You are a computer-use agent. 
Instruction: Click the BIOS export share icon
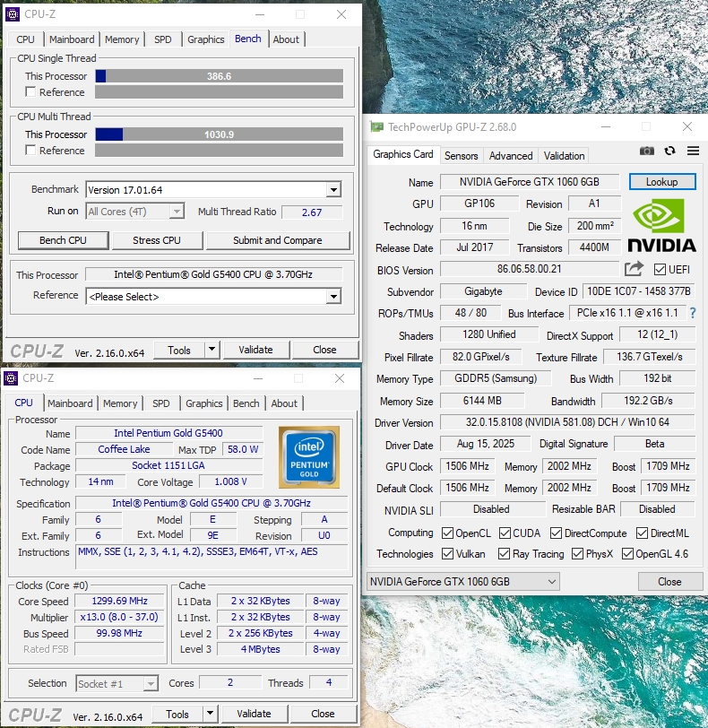tap(634, 268)
